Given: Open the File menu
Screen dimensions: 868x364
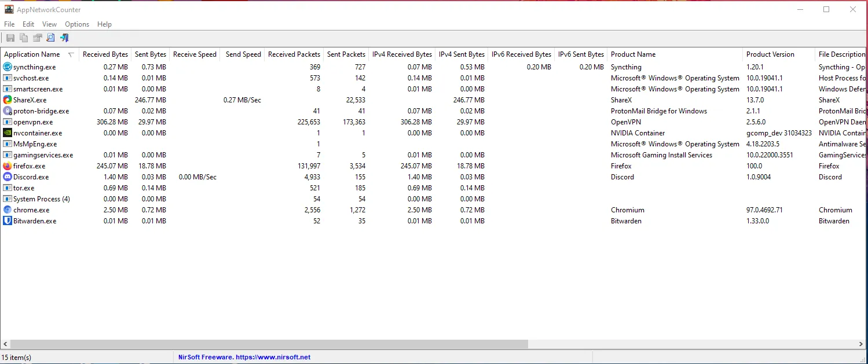Looking at the screenshot, I should click(9, 24).
